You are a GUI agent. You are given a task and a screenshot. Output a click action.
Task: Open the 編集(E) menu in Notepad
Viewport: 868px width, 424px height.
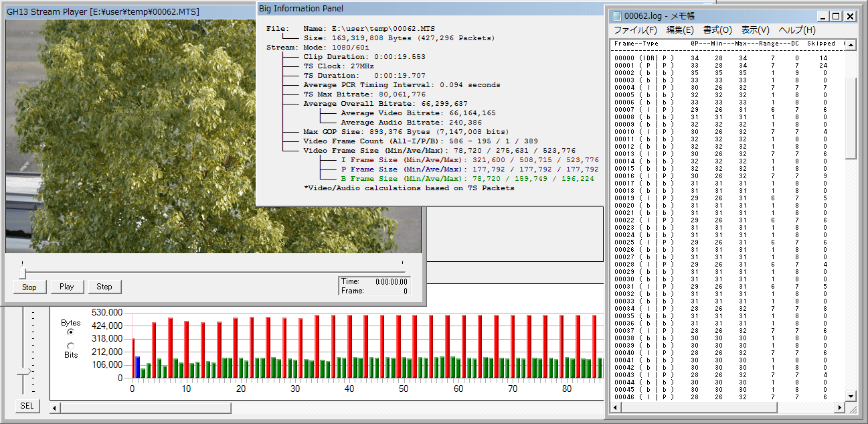click(679, 30)
